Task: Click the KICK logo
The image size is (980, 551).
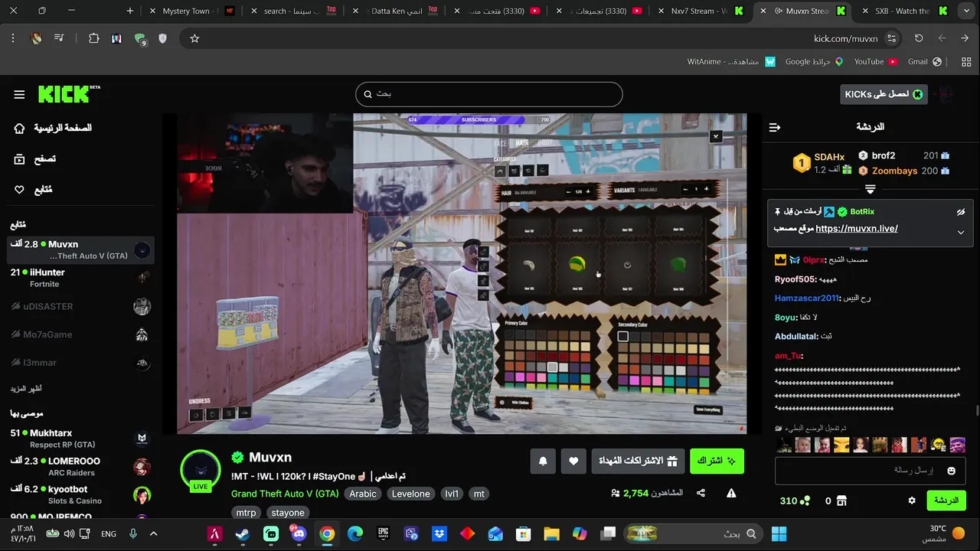Action: point(69,94)
